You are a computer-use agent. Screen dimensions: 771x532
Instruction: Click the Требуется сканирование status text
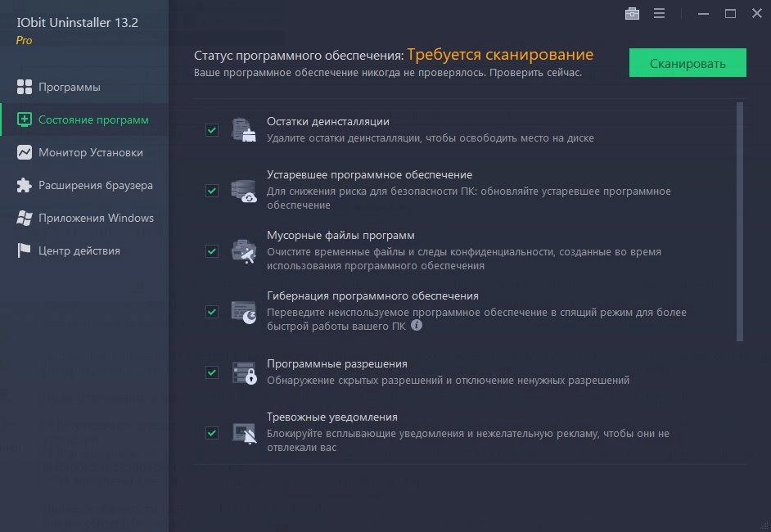coord(500,55)
